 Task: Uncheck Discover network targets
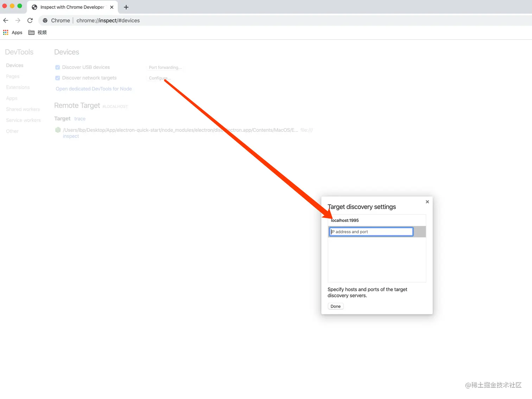pos(57,78)
